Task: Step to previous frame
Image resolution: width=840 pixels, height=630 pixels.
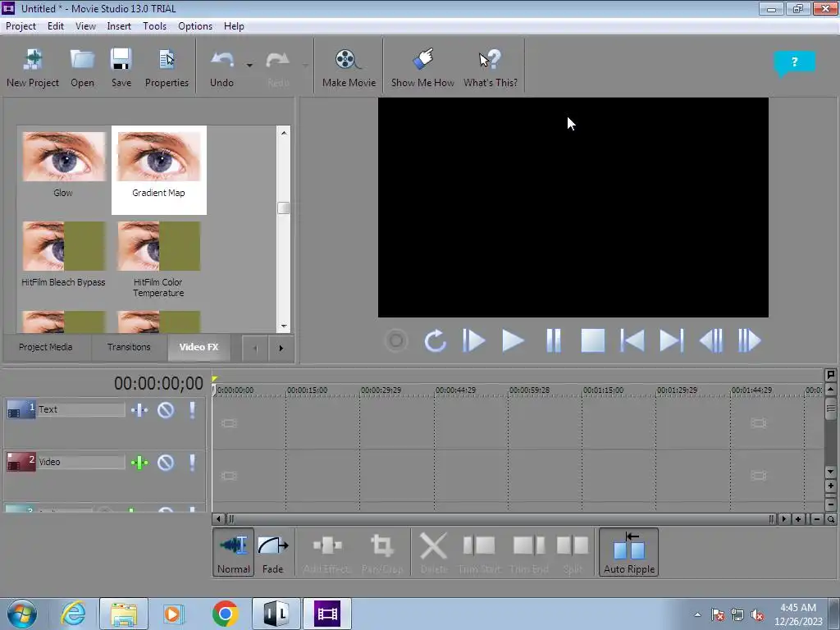Action: tap(711, 340)
